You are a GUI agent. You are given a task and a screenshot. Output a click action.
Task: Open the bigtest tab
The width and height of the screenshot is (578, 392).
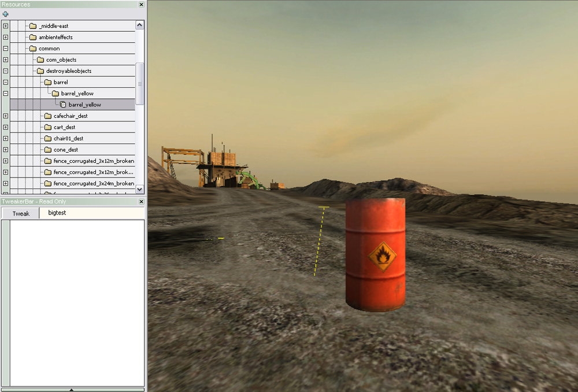click(x=57, y=213)
